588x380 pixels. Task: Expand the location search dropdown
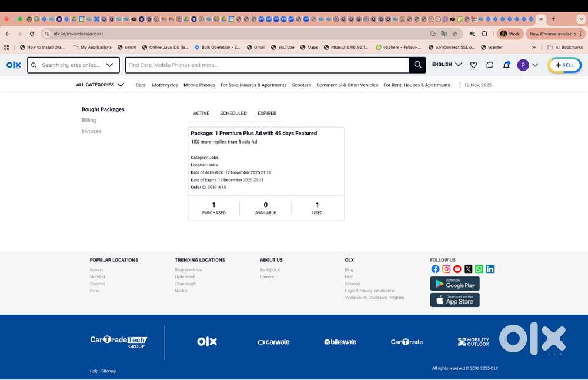[x=110, y=65]
